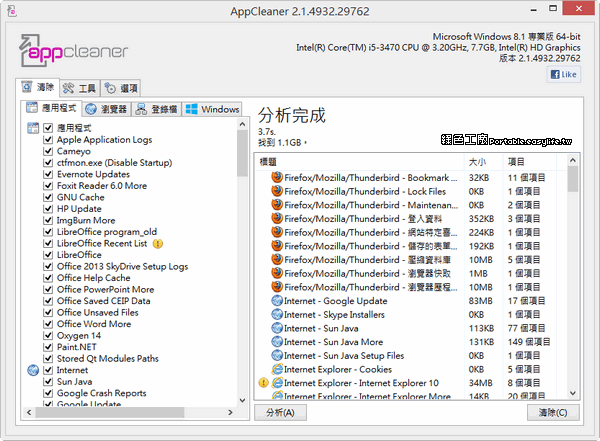
Task: Uncheck the Cameyo checkbox
Action: [48, 151]
